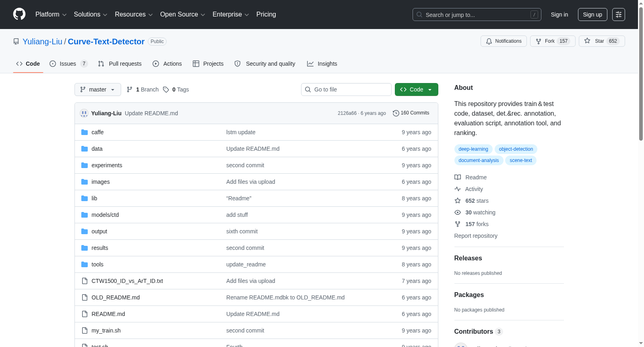This screenshot has height=347, width=644.
Task: Expand the Open Source menu
Action: [183, 15]
